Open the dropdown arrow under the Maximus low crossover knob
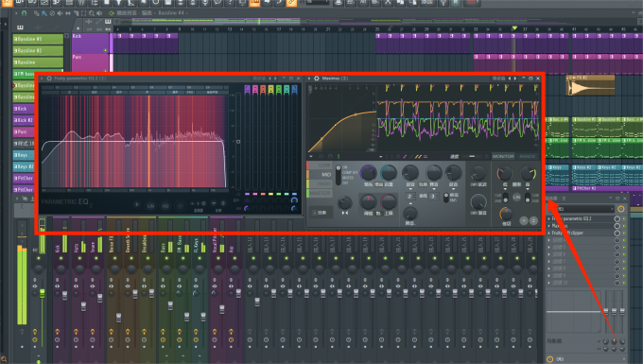This screenshot has width=643, height=364. (505, 189)
